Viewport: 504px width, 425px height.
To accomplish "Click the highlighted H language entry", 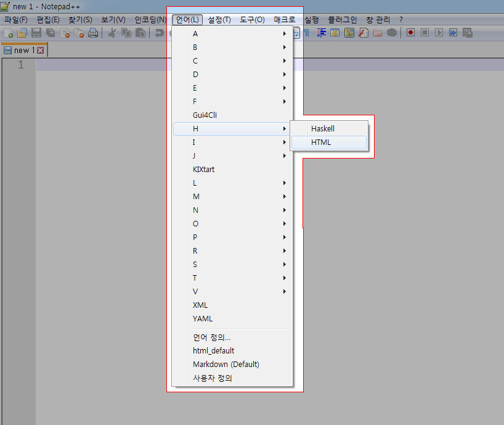I will pyautogui.click(x=232, y=129).
